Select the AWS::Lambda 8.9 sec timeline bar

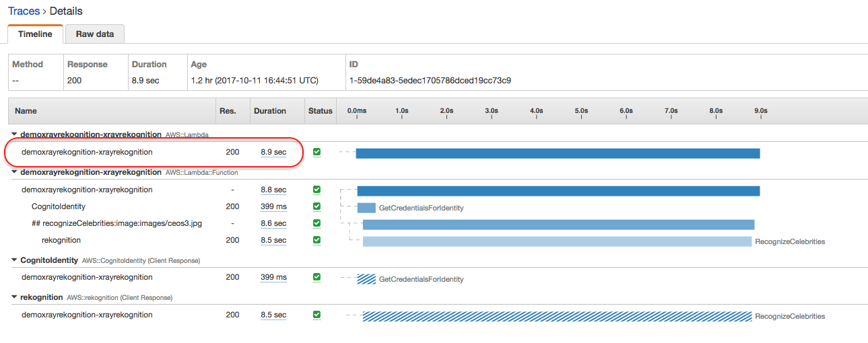(x=558, y=153)
